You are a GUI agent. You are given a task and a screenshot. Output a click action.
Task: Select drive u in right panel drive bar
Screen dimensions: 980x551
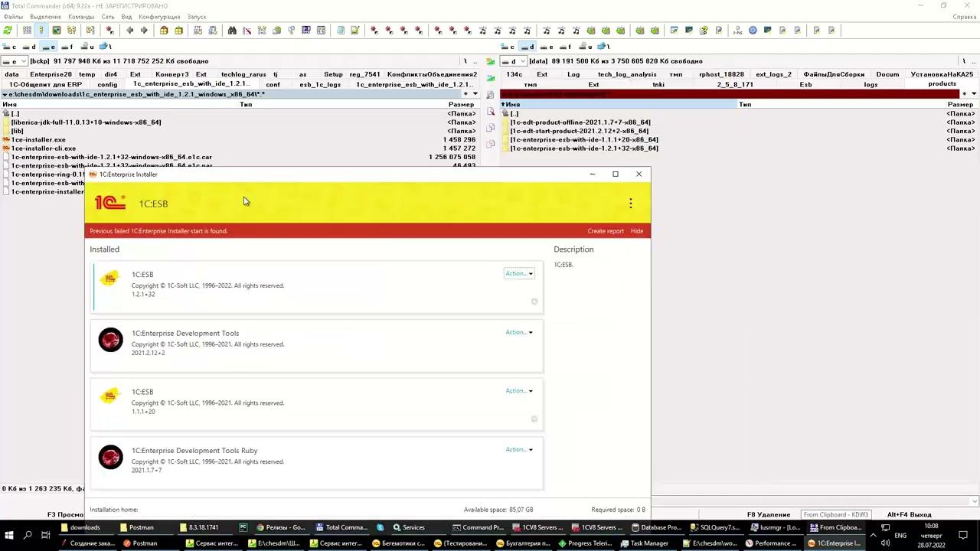[585, 47]
